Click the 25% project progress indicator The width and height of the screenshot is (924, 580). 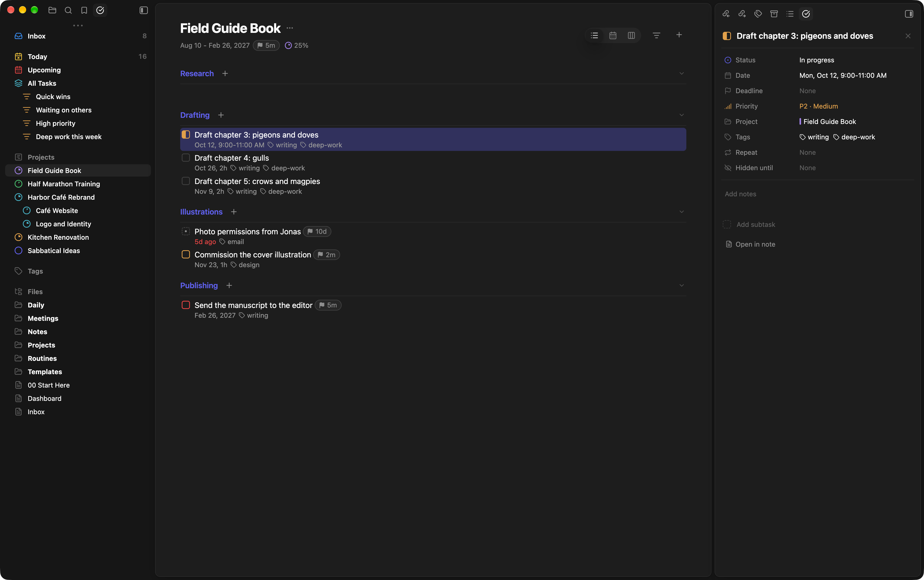pyautogui.click(x=296, y=45)
